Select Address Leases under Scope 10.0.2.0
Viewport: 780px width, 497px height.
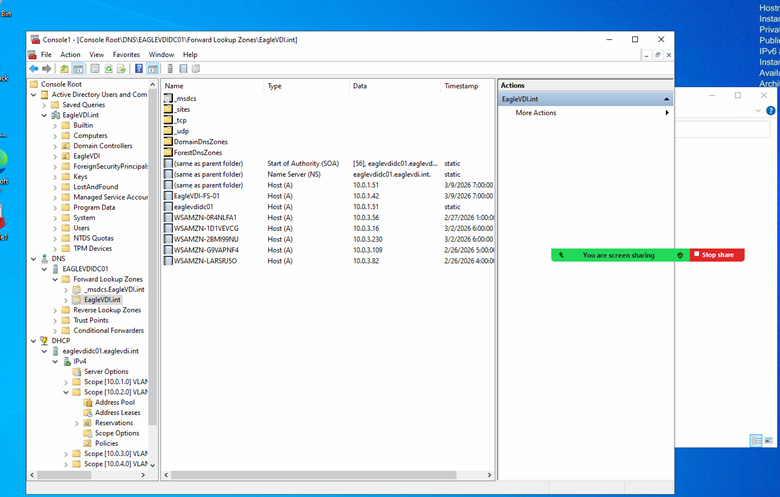pos(117,413)
